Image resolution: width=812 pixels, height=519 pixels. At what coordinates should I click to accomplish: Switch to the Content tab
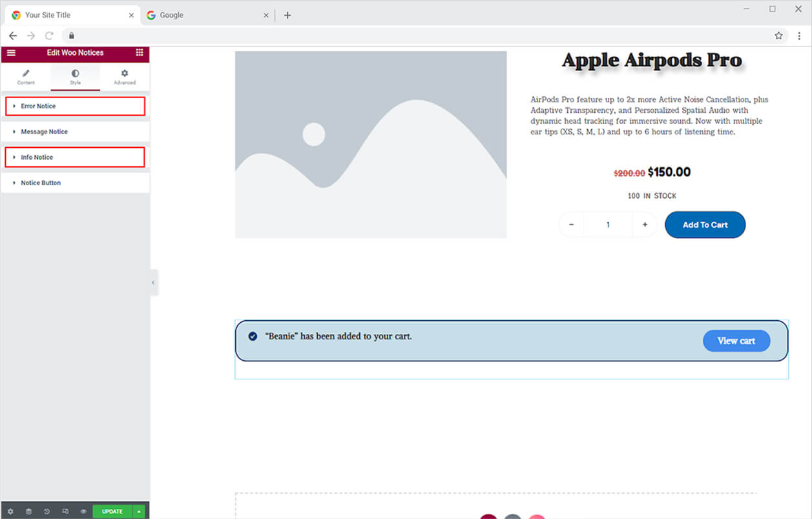pos(26,77)
